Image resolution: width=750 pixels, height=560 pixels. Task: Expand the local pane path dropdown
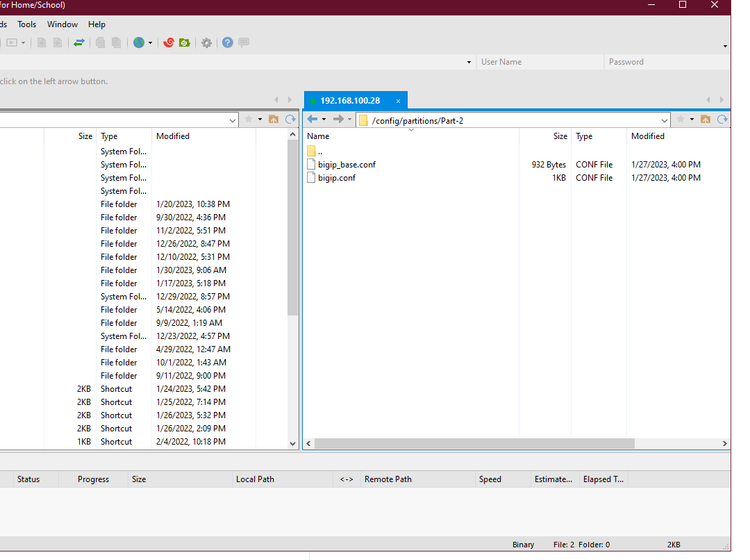pos(233,120)
